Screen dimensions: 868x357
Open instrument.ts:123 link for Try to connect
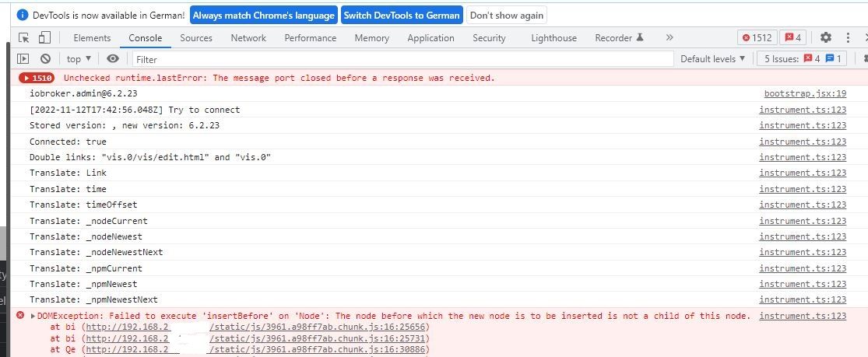[x=803, y=110]
